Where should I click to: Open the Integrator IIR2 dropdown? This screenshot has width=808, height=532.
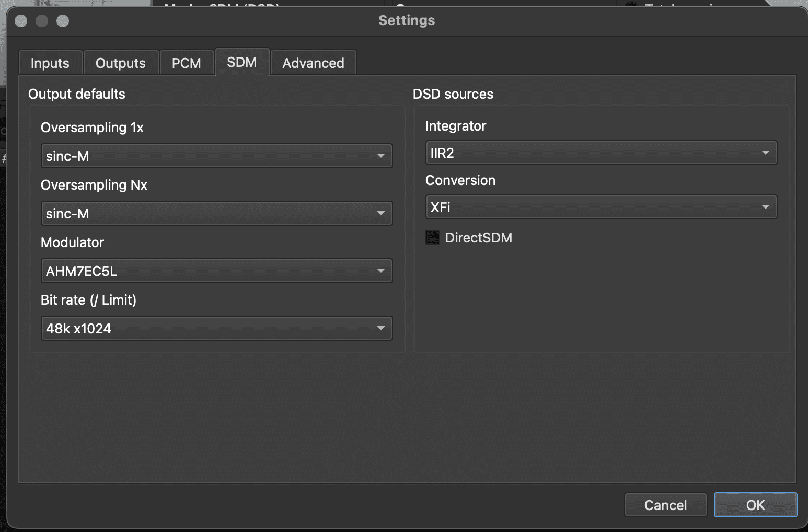(x=601, y=153)
